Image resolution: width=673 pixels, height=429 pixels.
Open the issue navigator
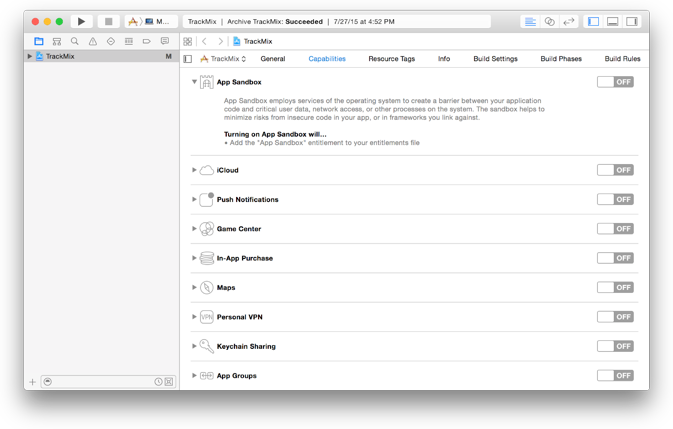coord(93,41)
